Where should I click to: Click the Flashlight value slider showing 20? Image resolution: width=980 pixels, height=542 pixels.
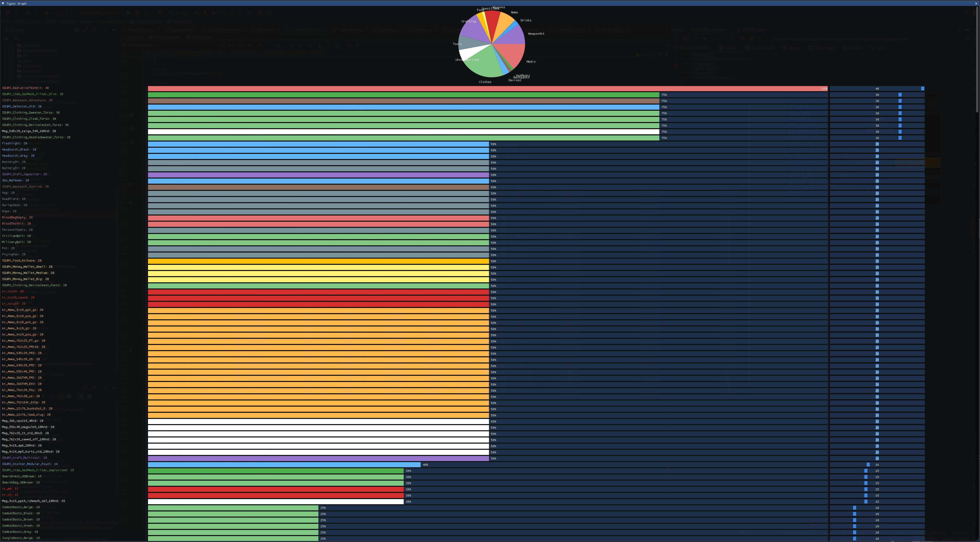[x=877, y=144]
